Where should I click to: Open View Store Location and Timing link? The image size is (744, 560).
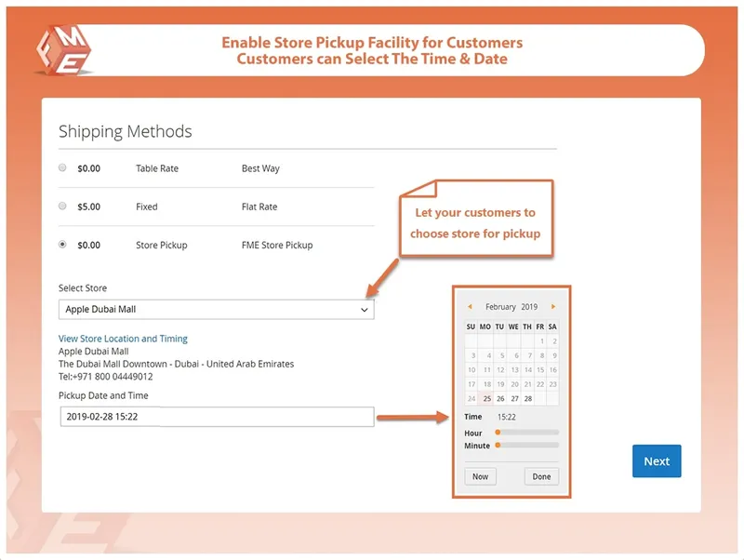pos(123,339)
